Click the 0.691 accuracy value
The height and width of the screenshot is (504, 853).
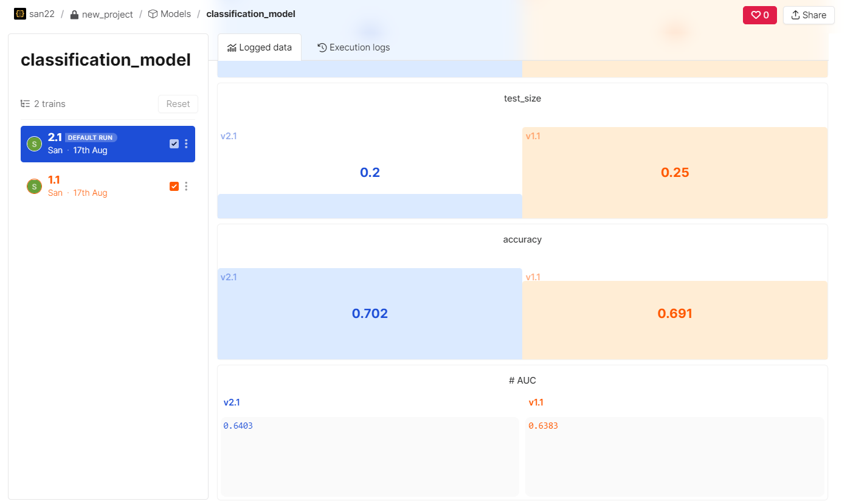pos(675,314)
